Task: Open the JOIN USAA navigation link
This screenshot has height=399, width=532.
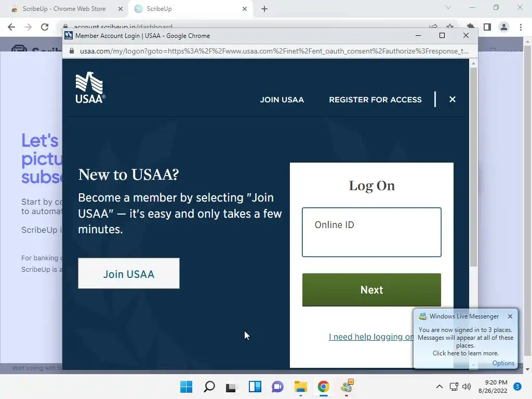Action: 282,100
